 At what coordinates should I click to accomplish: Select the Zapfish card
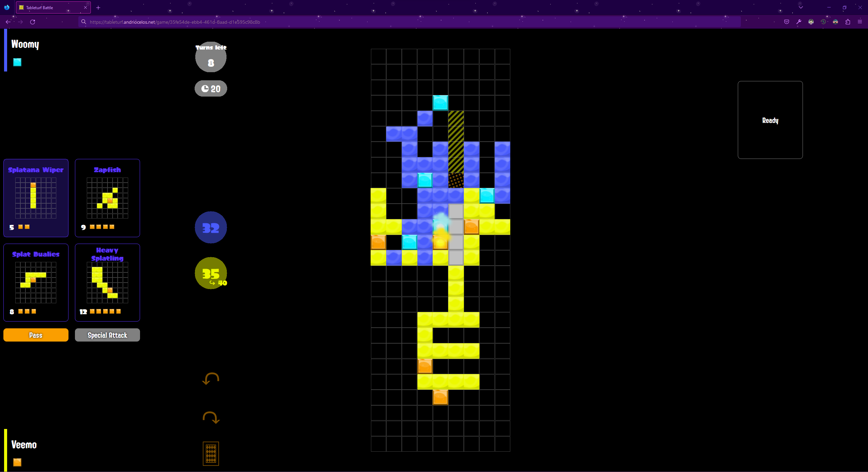pyautogui.click(x=107, y=198)
